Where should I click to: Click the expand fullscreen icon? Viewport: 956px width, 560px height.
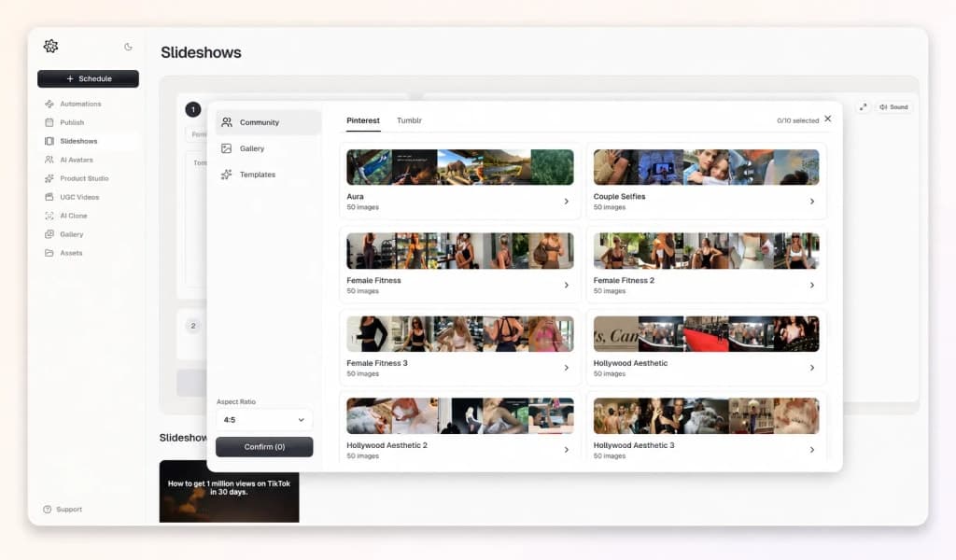click(863, 107)
